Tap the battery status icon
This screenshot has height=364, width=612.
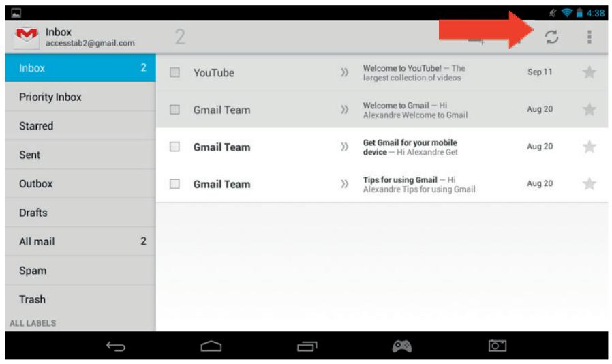tap(579, 13)
